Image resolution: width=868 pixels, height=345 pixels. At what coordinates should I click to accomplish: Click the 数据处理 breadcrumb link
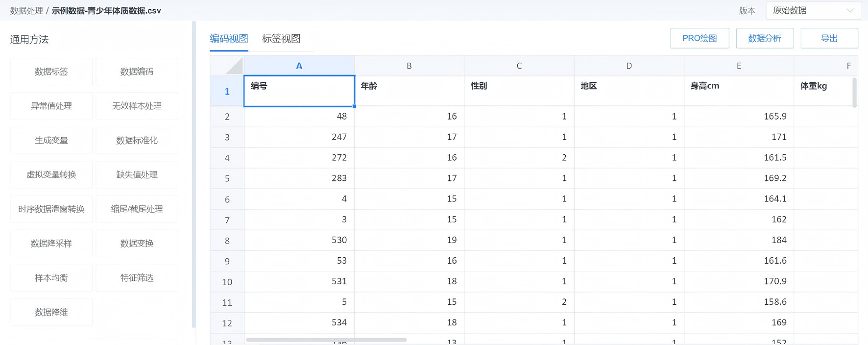click(26, 11)
